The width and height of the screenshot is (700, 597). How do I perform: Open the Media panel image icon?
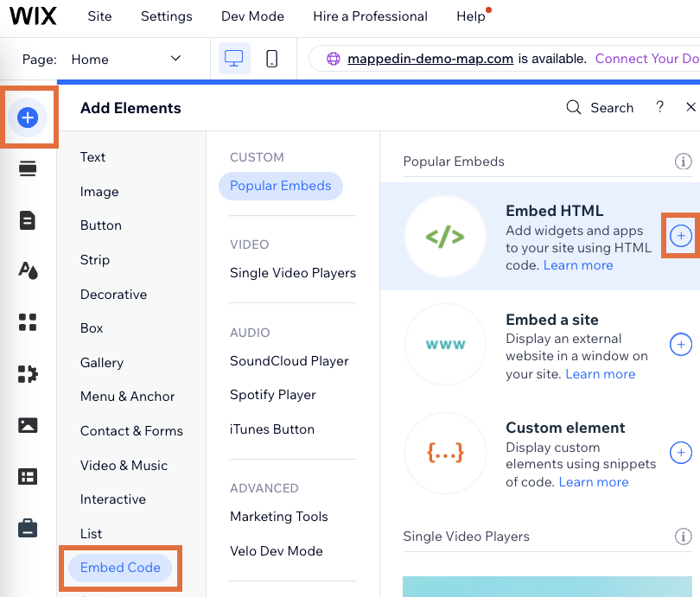tap(29, 425)
